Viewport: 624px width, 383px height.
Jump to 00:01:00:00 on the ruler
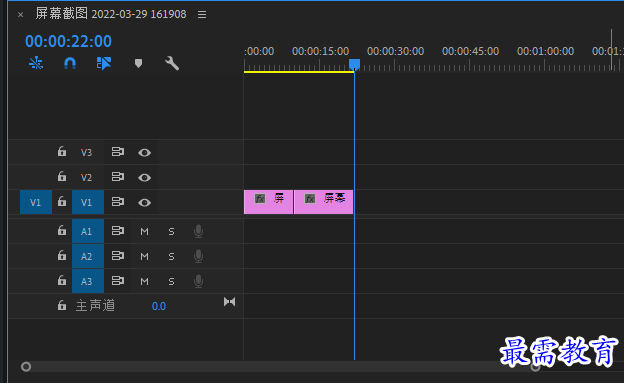[x=545, y=51]
